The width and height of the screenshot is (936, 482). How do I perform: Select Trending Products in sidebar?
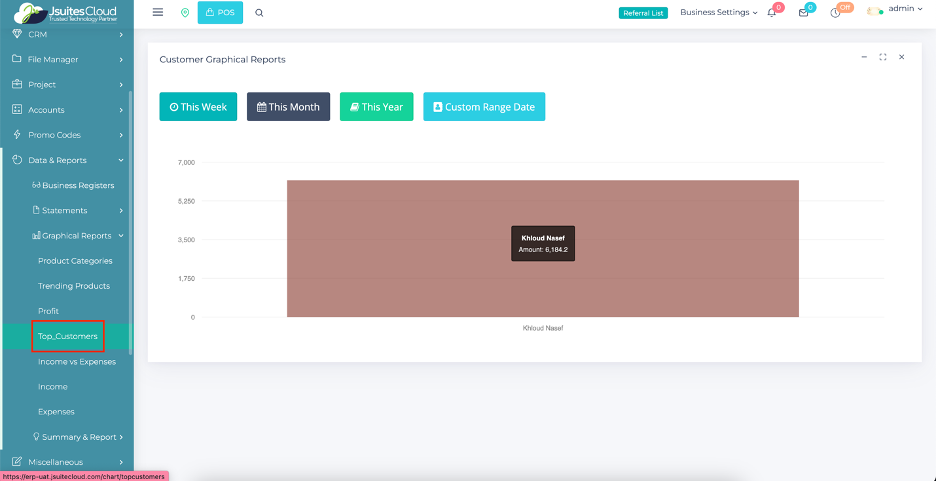pos(74,286)
